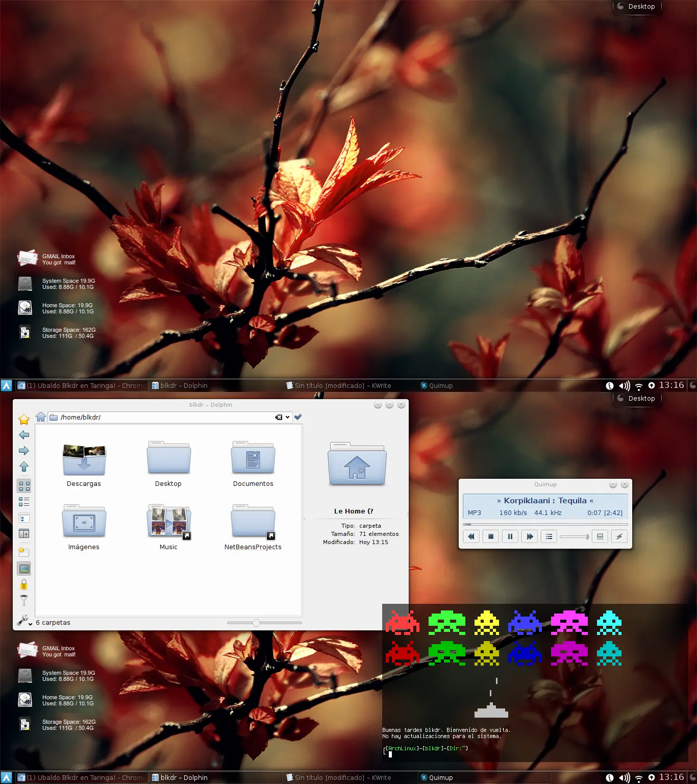Click the bookmark star icon in Dolphin
Image resolution: width=697 pixels, height=784 pixels.
click(x=24, y=420)
